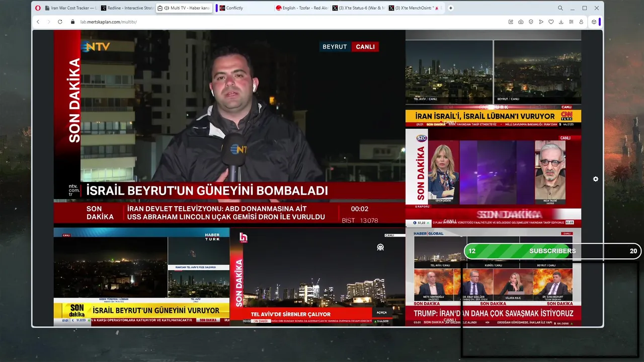Open My Flow send icon
This screenshot has height=362, width=644.
[x=541, y=22]
